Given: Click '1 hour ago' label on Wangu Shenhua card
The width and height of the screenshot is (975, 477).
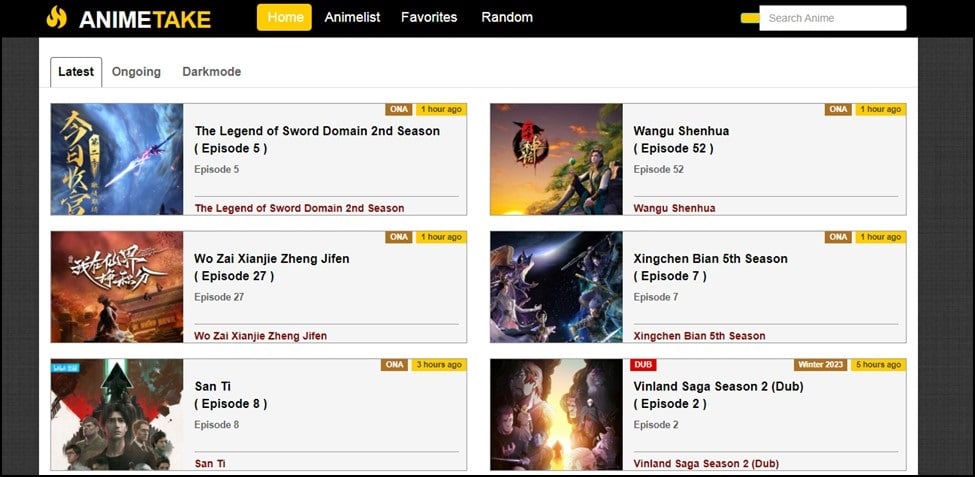Looking at the screenshot, I should pyautogui.click(x=881, y=109).
